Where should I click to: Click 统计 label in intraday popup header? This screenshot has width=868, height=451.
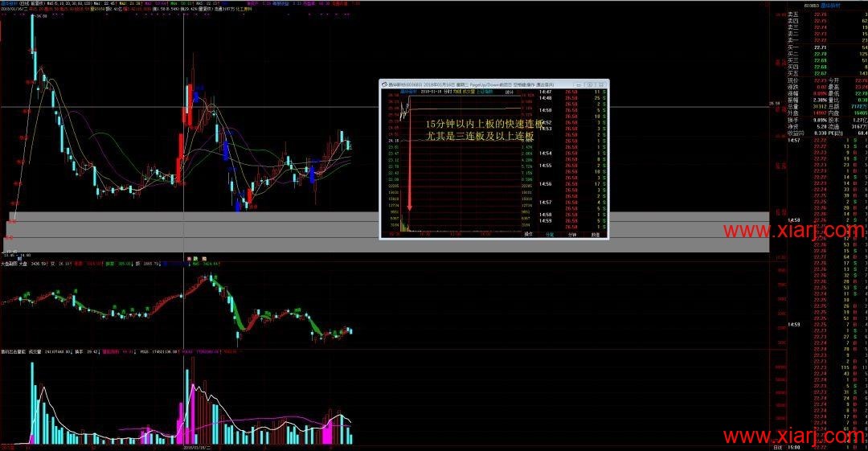(x=509, y=92)
